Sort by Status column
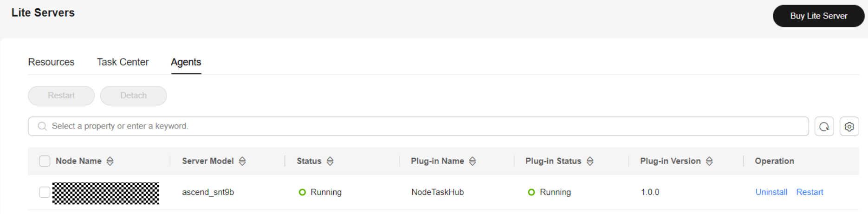This screenshot has height=214, width=868. [x=330, y=161]
